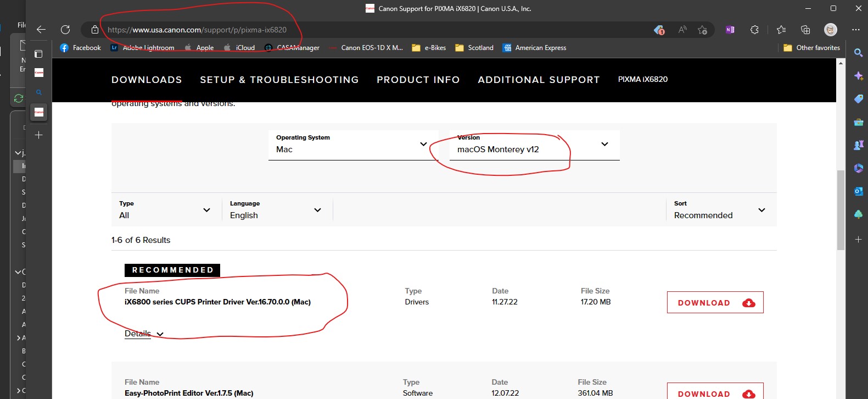
Task: Open the Product Info tab
Action: click(418, 80)
